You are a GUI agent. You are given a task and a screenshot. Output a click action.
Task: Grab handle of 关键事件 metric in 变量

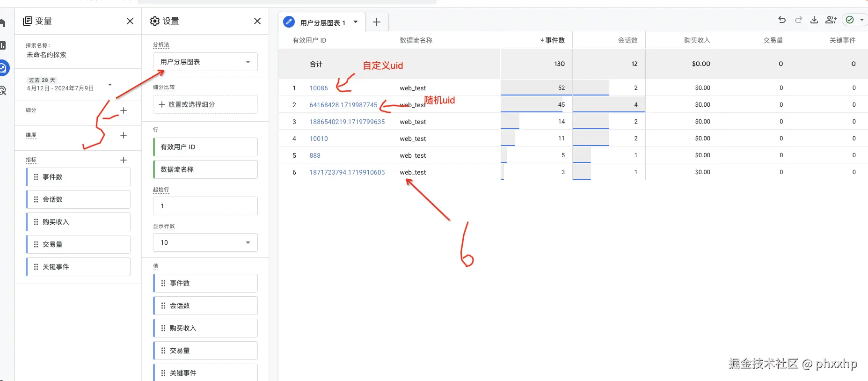(x=36, y=267)
